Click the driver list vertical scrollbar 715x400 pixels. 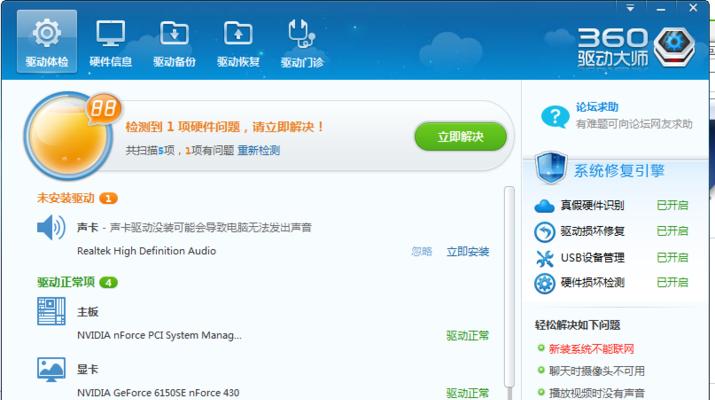509,286
